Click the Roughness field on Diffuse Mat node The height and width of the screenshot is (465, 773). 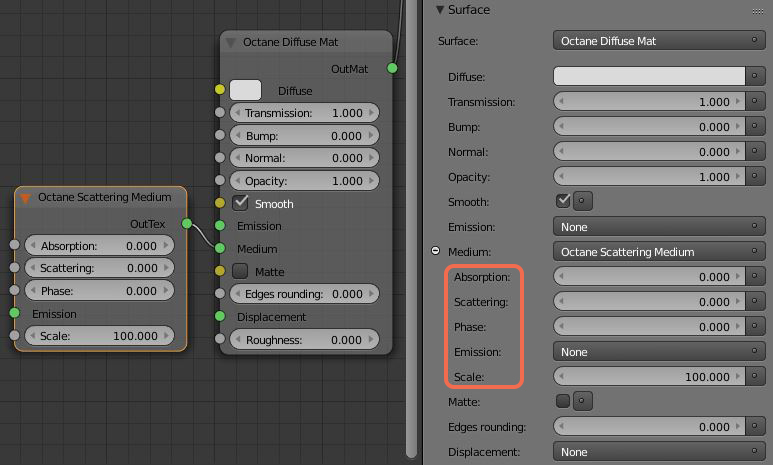pyautogui.click(x=304, y=340)
